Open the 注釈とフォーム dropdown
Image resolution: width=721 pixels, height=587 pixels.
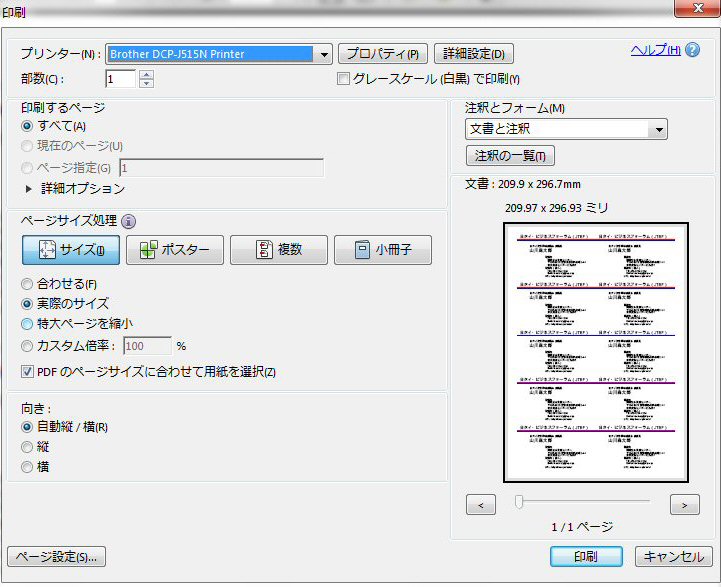pyautogui.click(x=657, y=129)
